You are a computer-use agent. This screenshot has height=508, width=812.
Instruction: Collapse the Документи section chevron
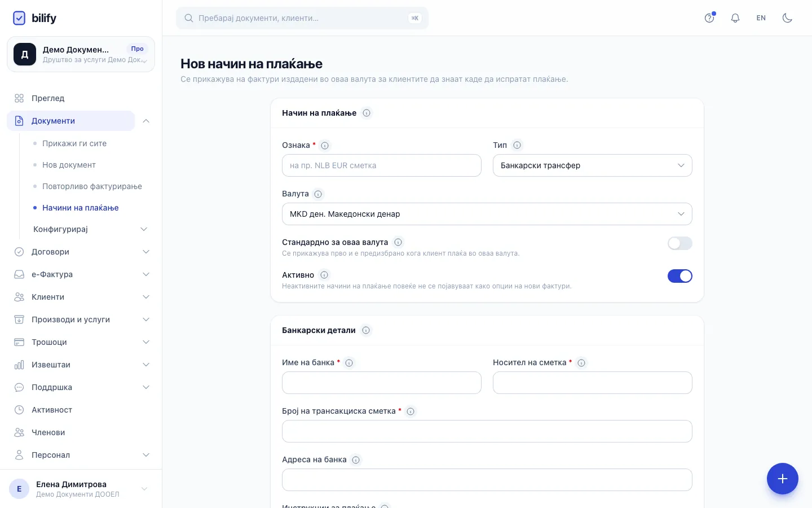[146, 121]
